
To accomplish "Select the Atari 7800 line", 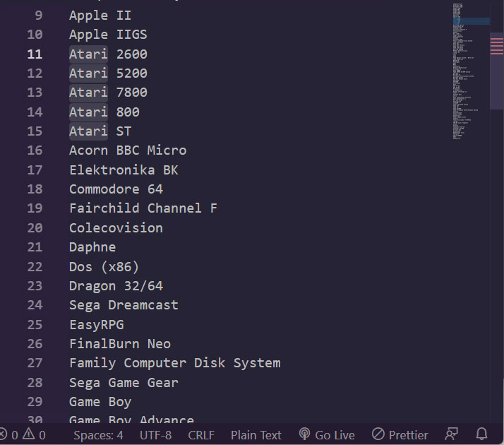I will click(108, 93).
